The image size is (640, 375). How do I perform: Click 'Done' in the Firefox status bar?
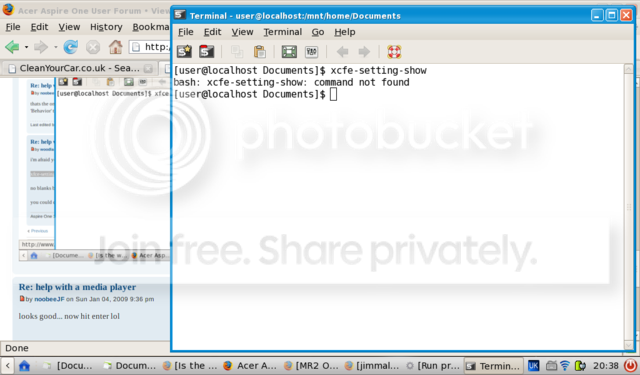coord(17,348)
